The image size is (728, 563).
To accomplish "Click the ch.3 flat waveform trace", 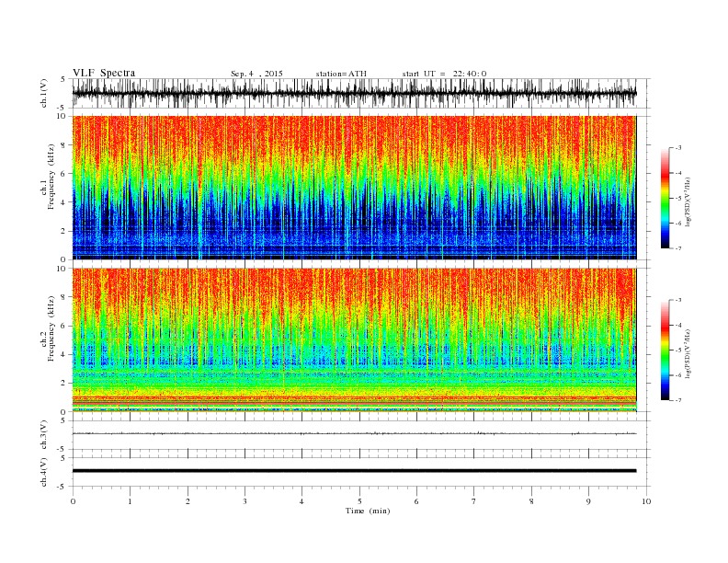I will click(x=354, y=433).
